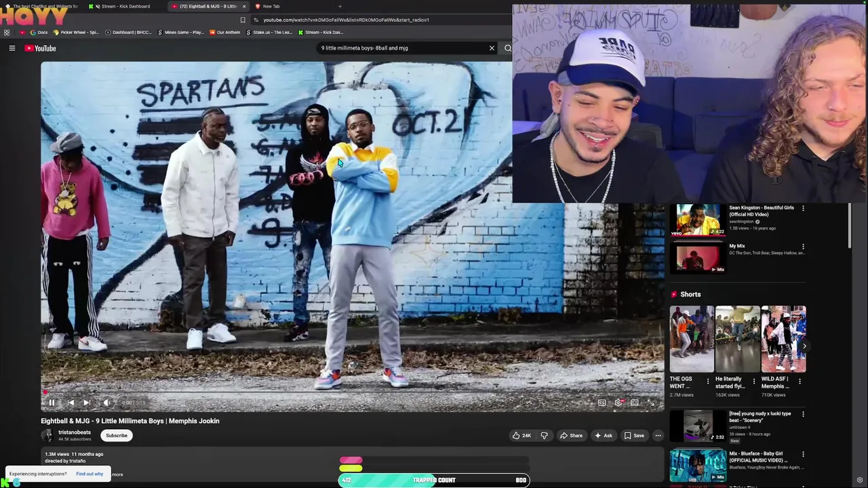Open the 'Docs' bookmark
The width and height of the screenshot is (868, 488).
pyautogui.click(x=39, y=33)
